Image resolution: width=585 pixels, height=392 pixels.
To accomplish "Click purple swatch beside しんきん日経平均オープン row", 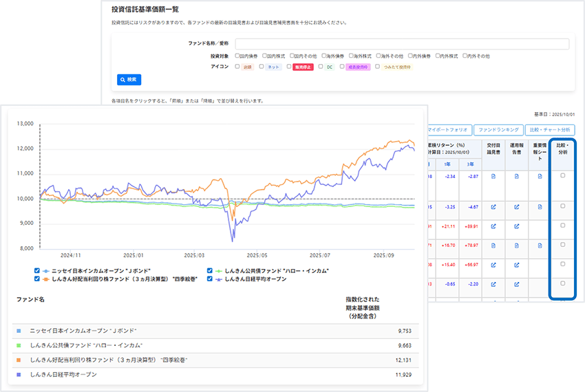I will coord(19,375).
